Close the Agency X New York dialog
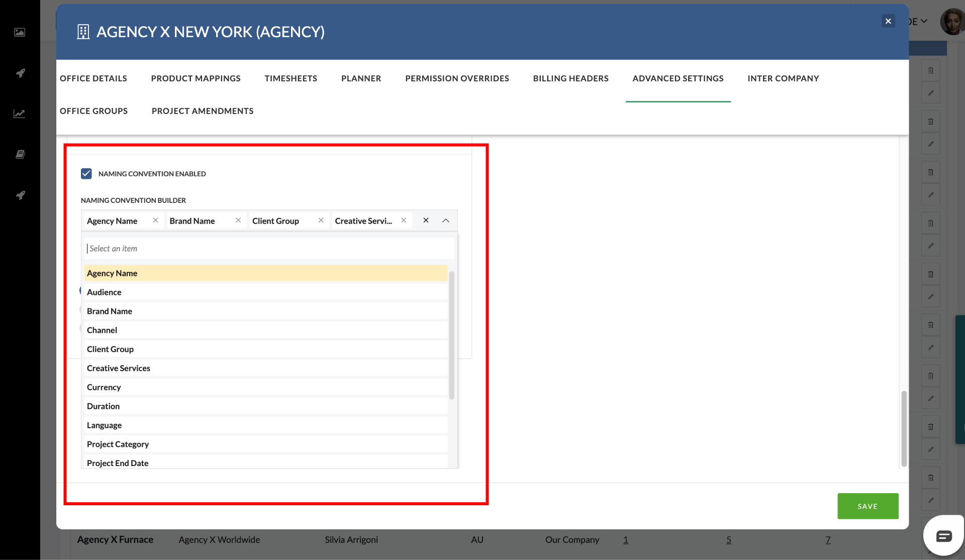Viewport: 965px width, 560px height. [888, 21]
